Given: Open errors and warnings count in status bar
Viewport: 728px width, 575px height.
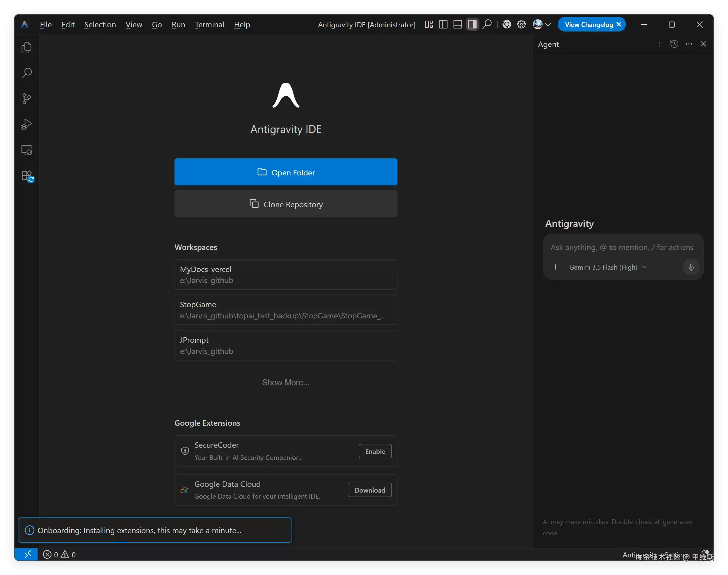Looking at the screenshot, I should click(59, 554).
